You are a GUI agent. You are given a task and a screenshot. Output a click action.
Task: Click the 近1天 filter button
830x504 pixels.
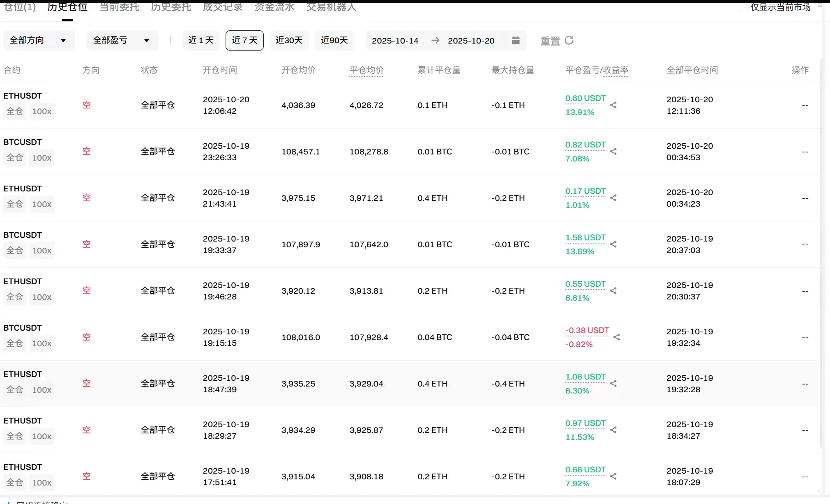pyautogui.click(x=201, y=40)
